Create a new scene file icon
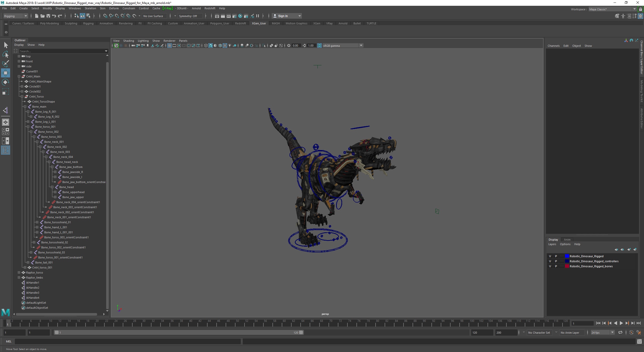The height and width of the screenshot is (352, 644). pyautogui.click(x=36, y=16)
